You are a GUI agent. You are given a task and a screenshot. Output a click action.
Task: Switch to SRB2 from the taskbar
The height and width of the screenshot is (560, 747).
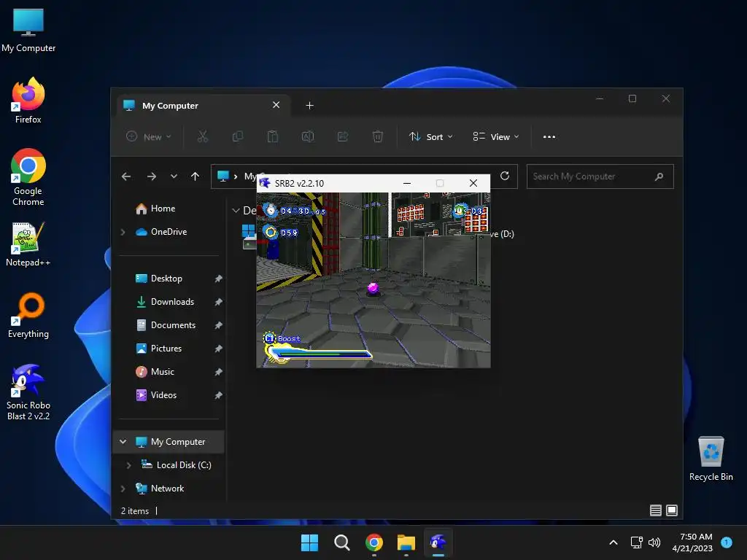pyautogui.click(x=438, y=542)
